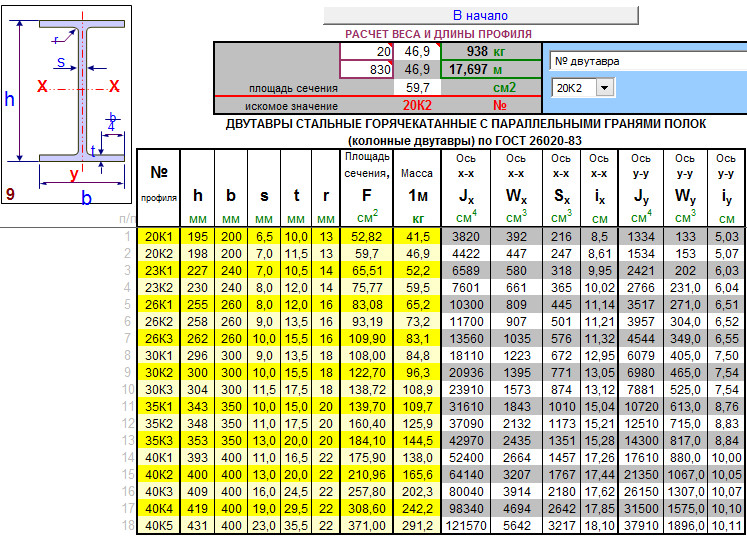Click the iy value 10,05

click(726, 475)
